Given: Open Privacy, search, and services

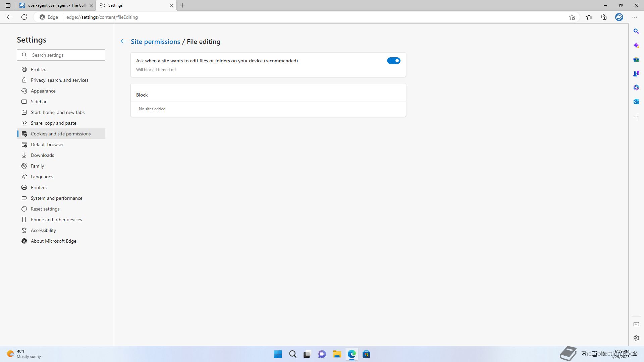Looking at the screenshot, I should (61, 80).
